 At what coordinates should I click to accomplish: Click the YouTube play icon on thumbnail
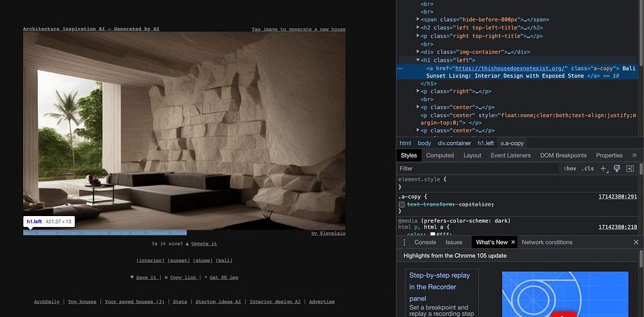[564, 315]
